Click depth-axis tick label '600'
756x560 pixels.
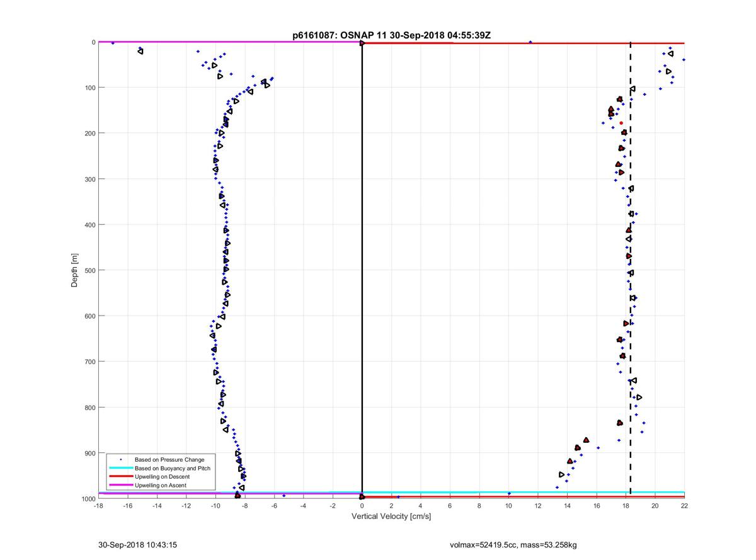coord(89,316)
